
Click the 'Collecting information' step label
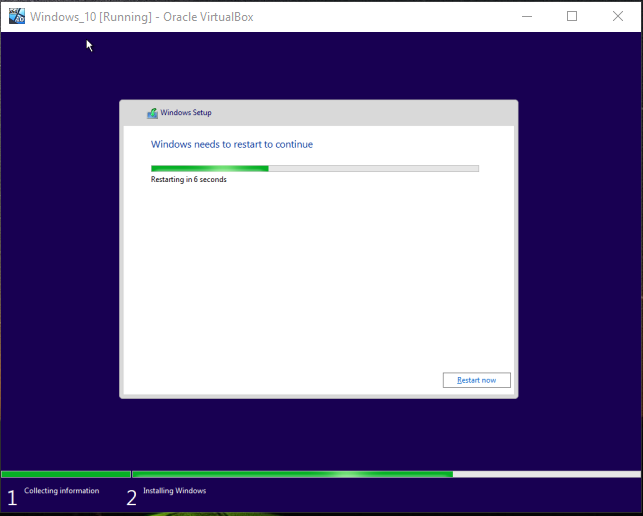(x=61, y=491)
